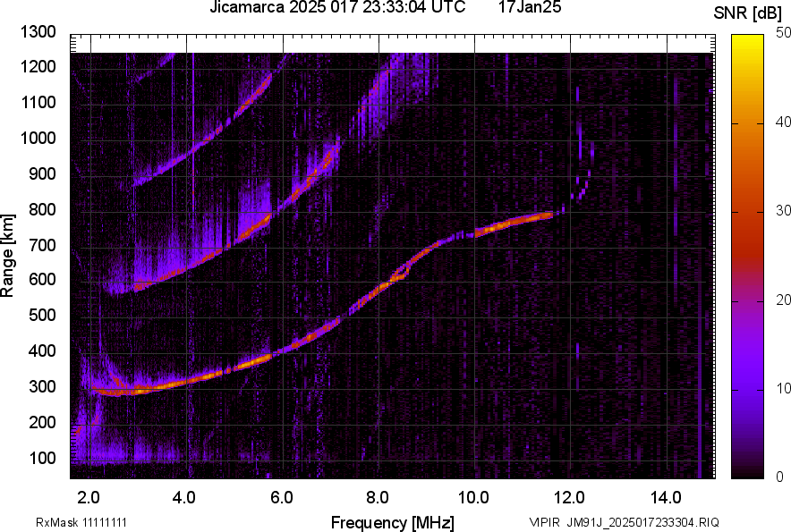Viewport: 791px width, 532px height.
Task: Click the range tick label '1300'
Action: click(38, 32)
